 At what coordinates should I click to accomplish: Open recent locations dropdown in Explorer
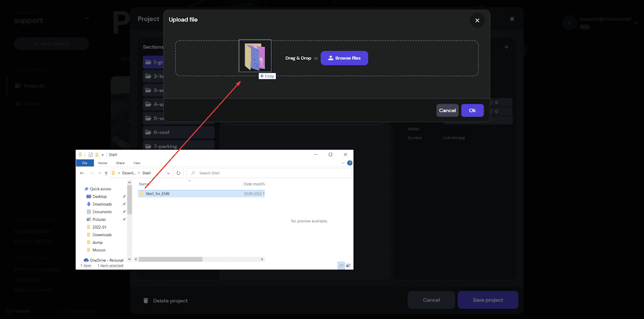(x=99, y=173)
